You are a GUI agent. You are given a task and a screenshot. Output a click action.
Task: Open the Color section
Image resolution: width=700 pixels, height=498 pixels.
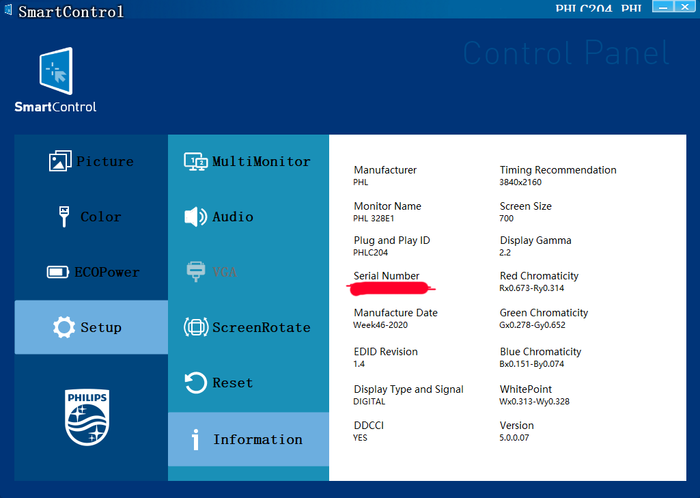(x=91, y=217)
